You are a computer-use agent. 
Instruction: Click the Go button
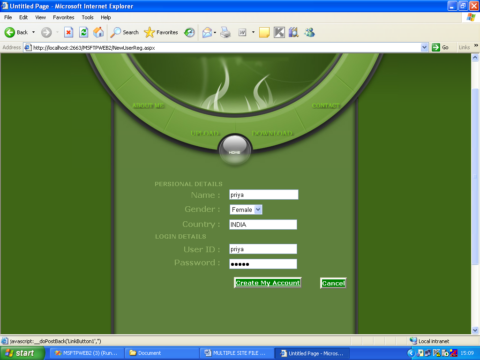[440, 47]
